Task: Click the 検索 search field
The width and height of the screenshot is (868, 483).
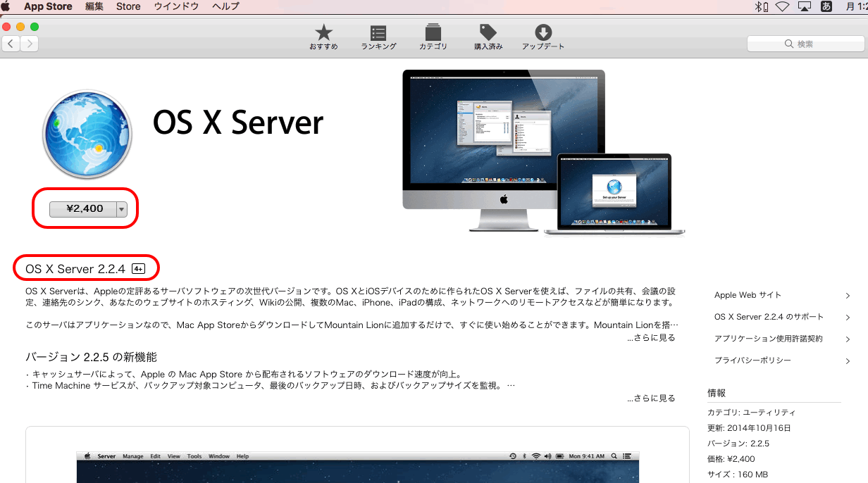Action: point(805,44)
